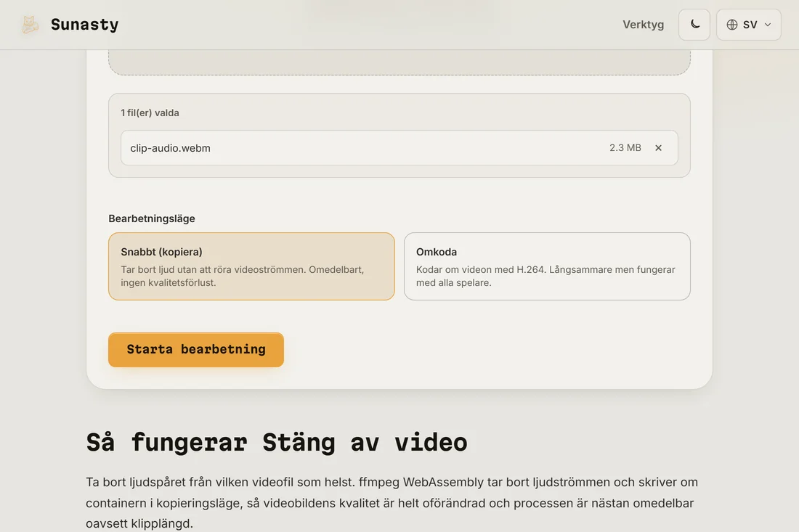Viewport: 799px width, 532px height.
Task: Select the Omkoda processing mode
Action: click(x=547, y=266)
